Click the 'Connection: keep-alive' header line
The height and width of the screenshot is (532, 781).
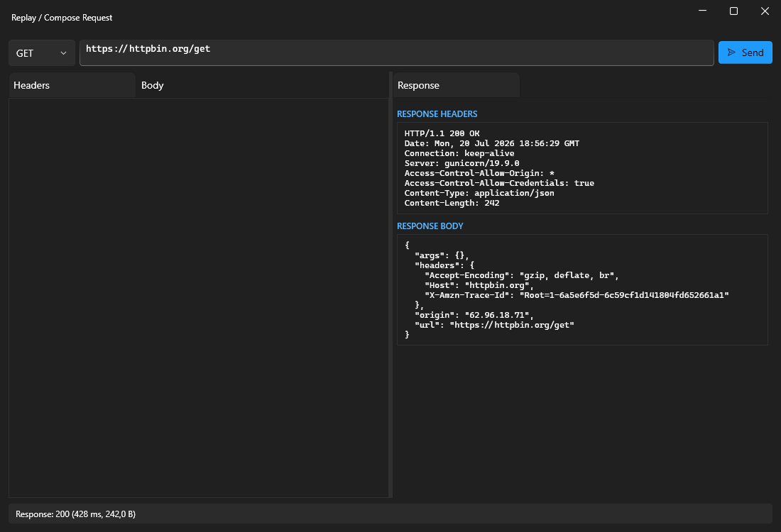(x=459, y=153)
